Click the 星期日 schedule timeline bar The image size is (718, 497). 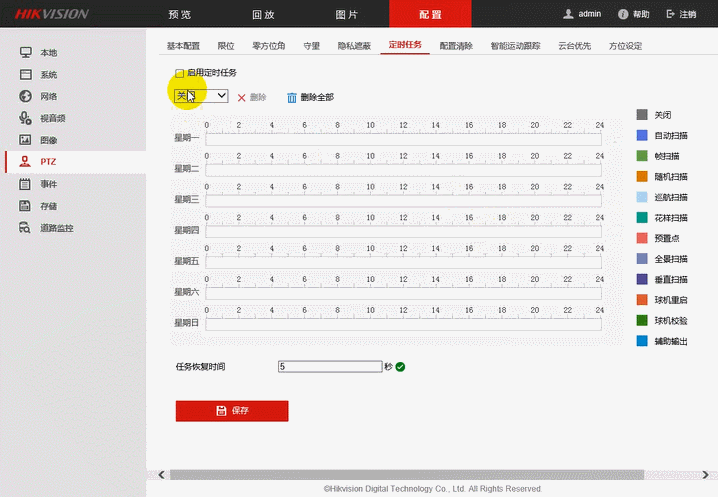(403, 324)
